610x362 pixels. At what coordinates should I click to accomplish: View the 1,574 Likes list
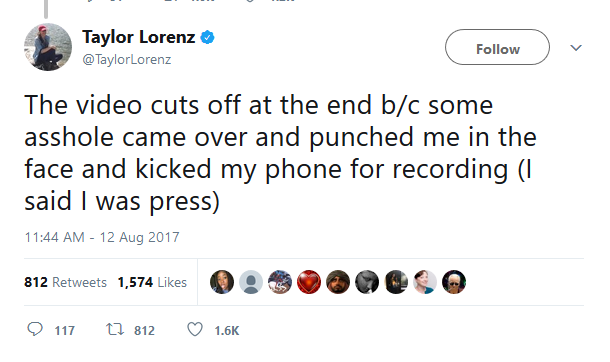click(x=152, y=282)
